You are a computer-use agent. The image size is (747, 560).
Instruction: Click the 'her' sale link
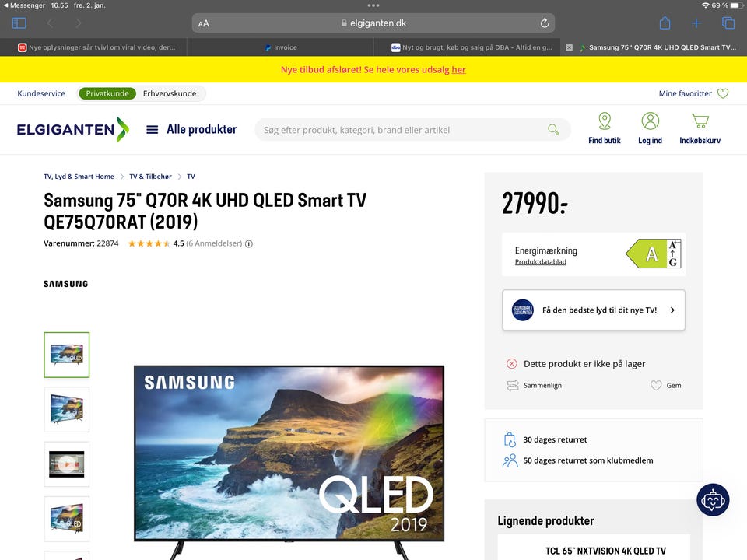459,69
